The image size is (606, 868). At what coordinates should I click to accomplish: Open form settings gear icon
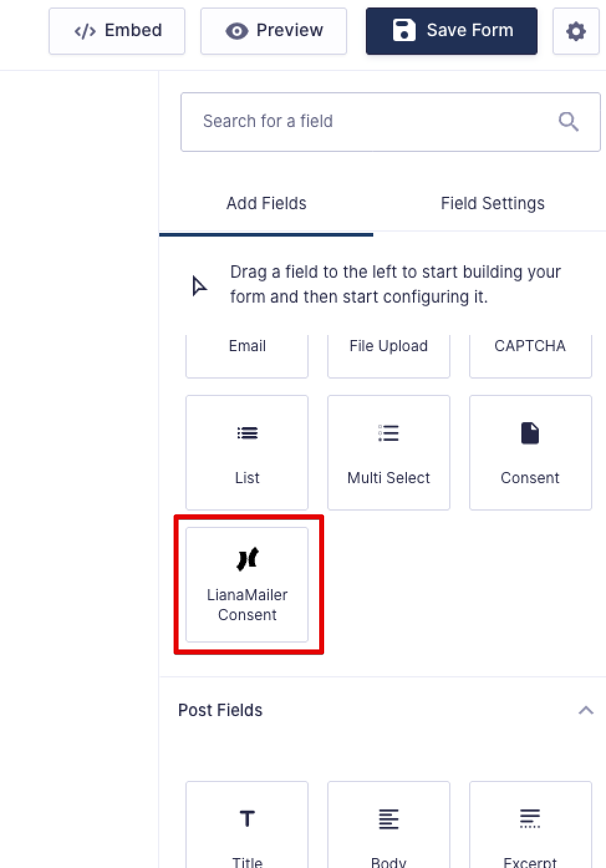[x=576, y=31]
